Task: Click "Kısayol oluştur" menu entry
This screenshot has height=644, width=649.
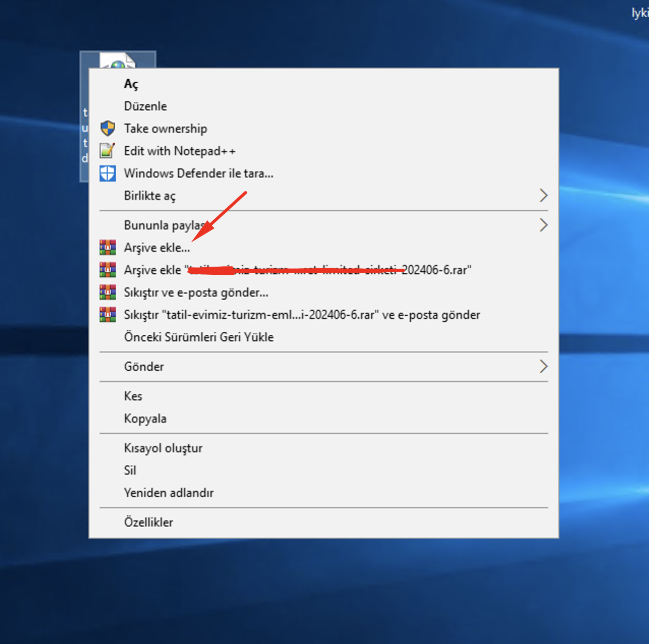Action: tap(163, 448)
